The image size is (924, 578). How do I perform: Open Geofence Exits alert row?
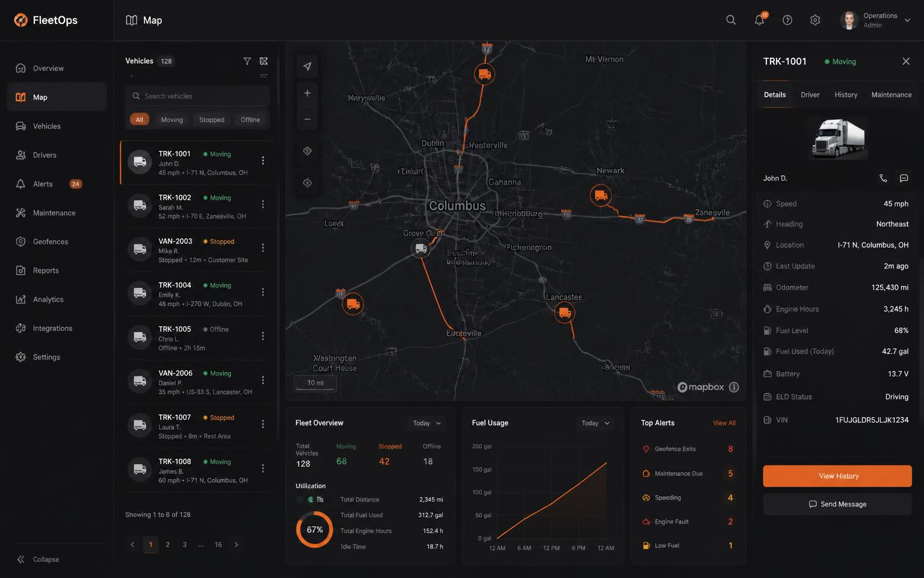(x=688, y=449)
